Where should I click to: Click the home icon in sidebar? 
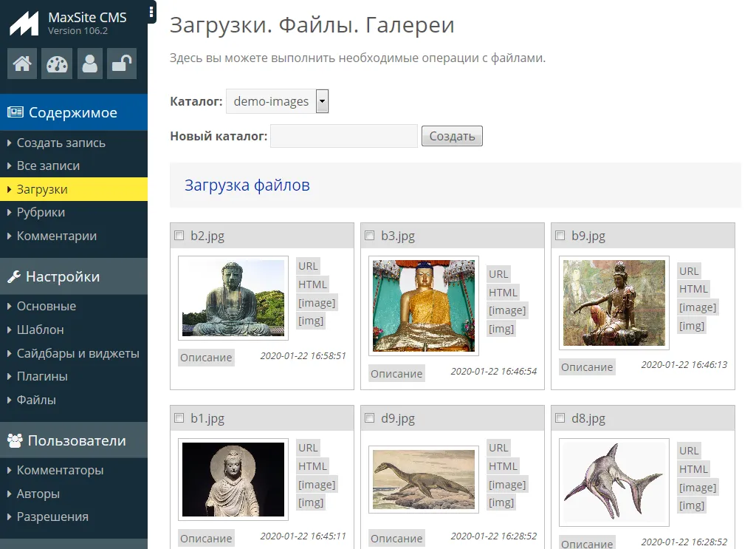[22, 64]
